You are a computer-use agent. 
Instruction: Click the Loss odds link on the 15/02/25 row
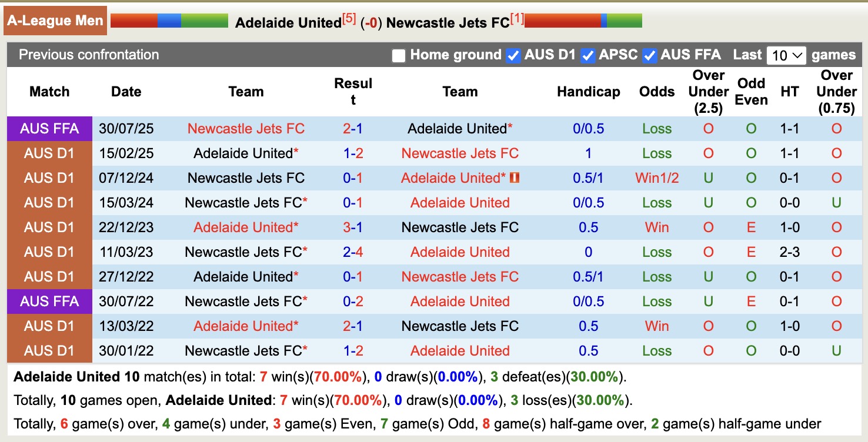pyautogui.click(x=656, y=153)
